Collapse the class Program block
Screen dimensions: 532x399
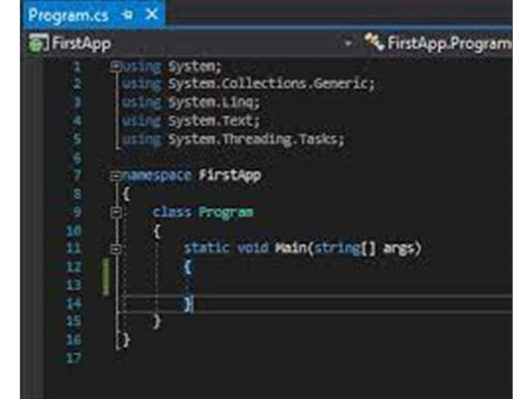tap(116, 212)
